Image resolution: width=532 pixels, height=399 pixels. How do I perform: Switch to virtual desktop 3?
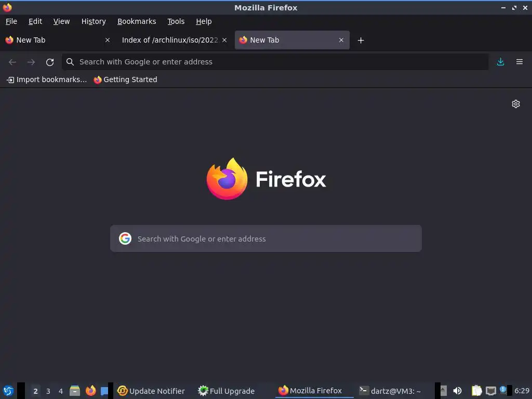[x=48, y=391]
